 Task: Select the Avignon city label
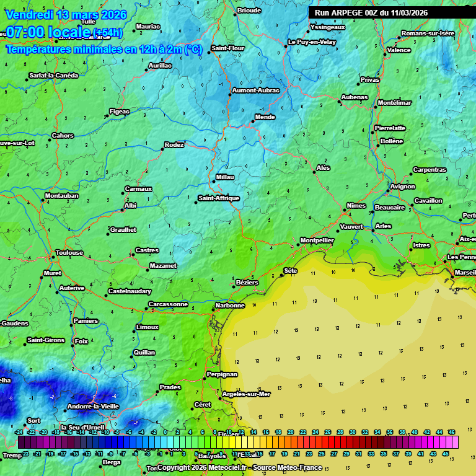403,187
